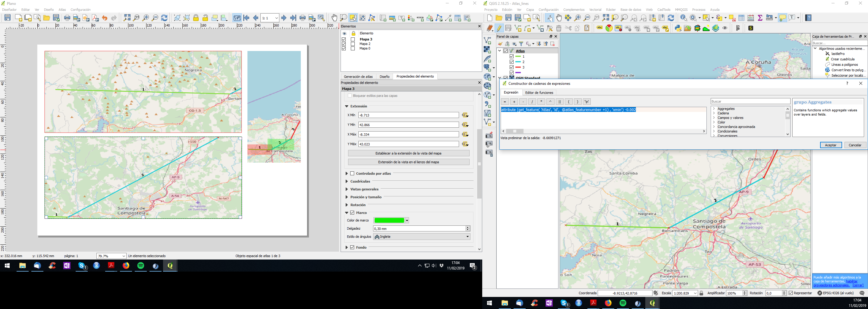
Task: Click the X Mín value field
Action: coord(408,115)
